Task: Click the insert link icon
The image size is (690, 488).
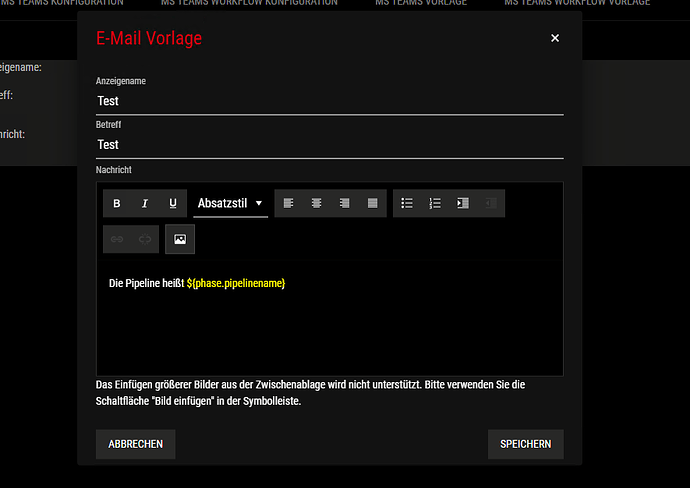Action: coord(117,239)
